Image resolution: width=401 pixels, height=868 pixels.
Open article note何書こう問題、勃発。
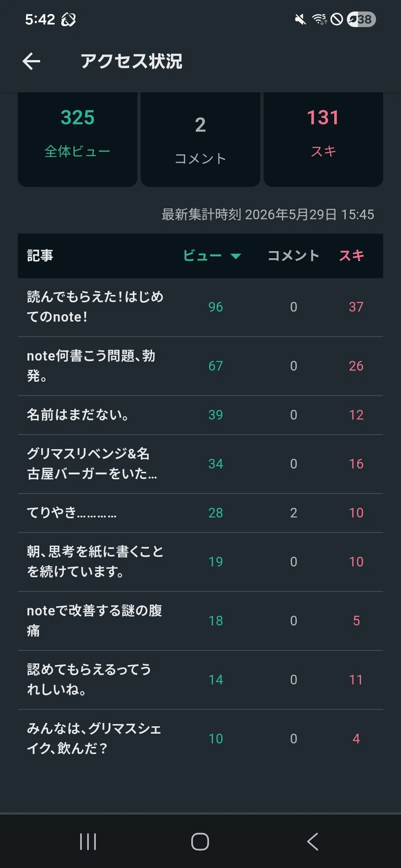click(x=200, y=366)
